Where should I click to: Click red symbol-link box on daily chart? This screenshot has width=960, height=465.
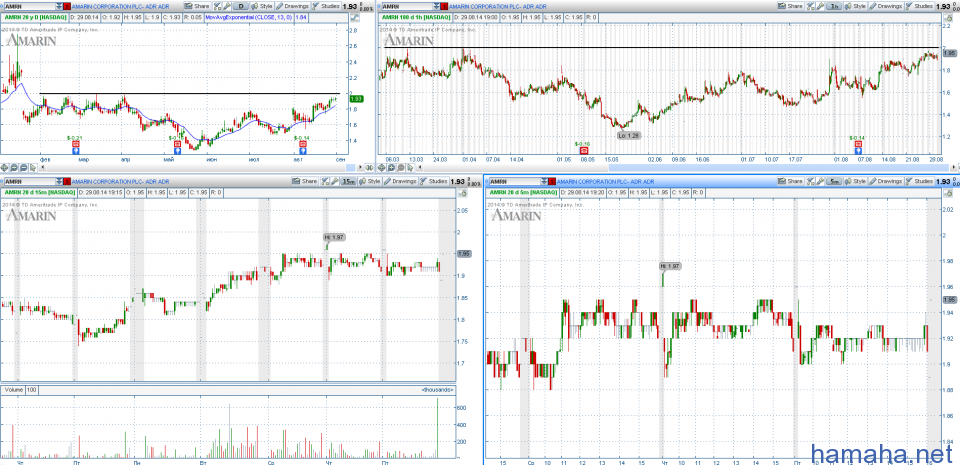click(67, 6)
